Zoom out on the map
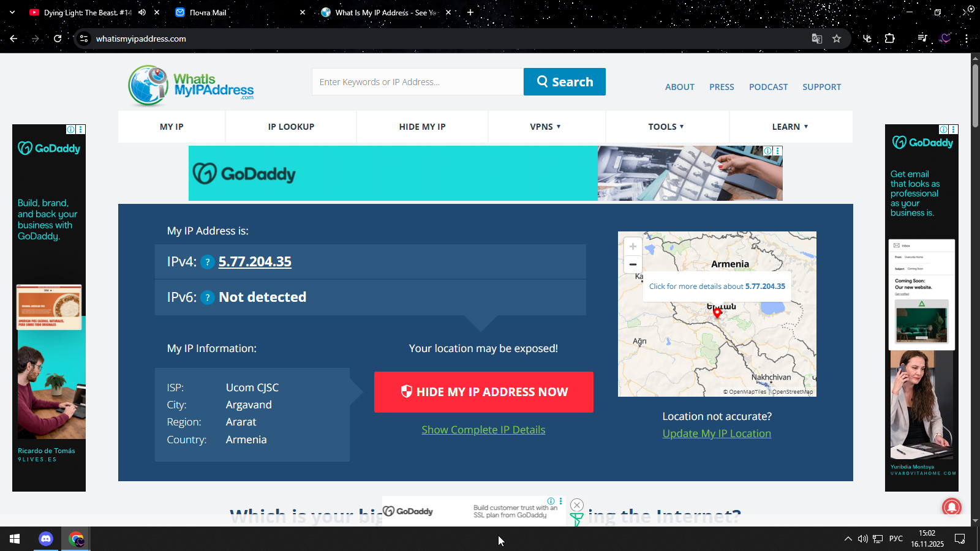This screenshot has height=551, width=980. tap(633, 264)
